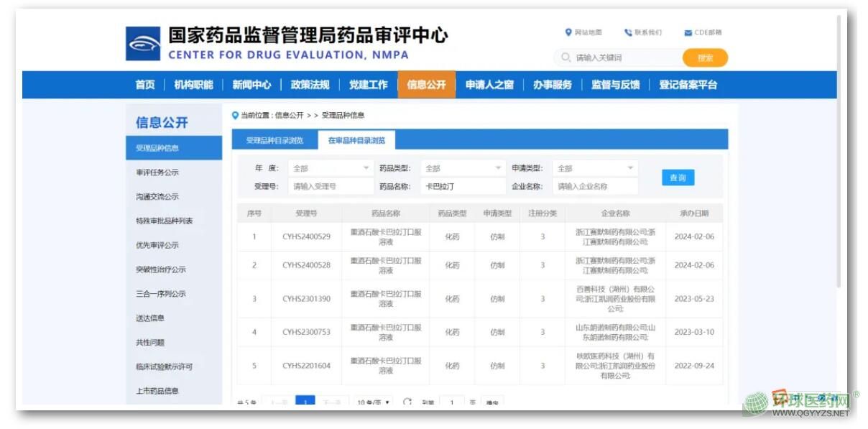The image size is (868, 429).
Task: Open 优先审评公示 in the sidebar
Action: 157,245
